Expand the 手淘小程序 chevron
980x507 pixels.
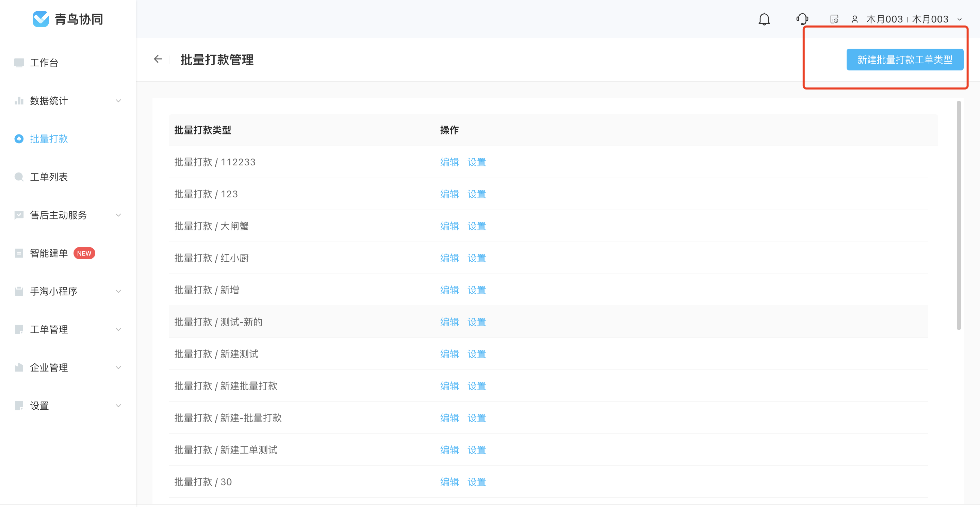point(118,291)
